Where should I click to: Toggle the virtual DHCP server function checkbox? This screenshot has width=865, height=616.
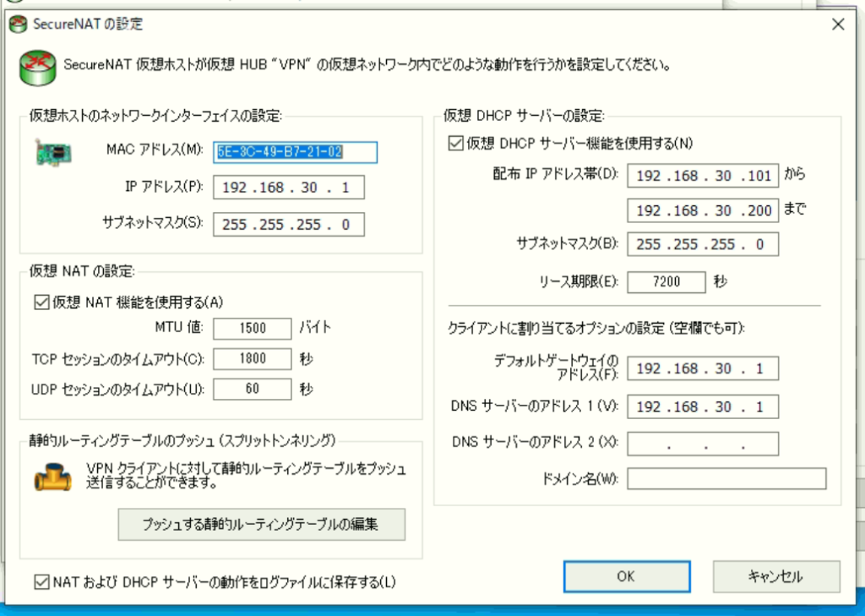click(x=455, y=144)
